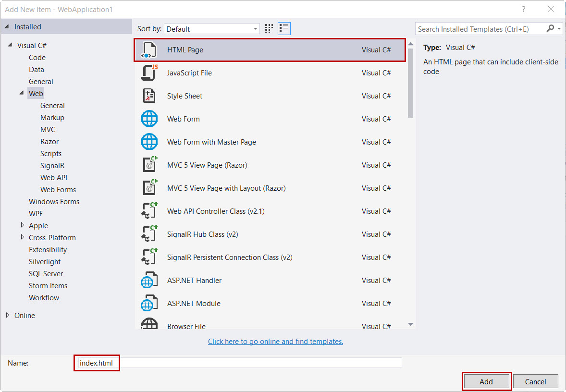Viewport: 566px width, 392px height.
Task: Select the Web API category
Action: pos(54,177)
